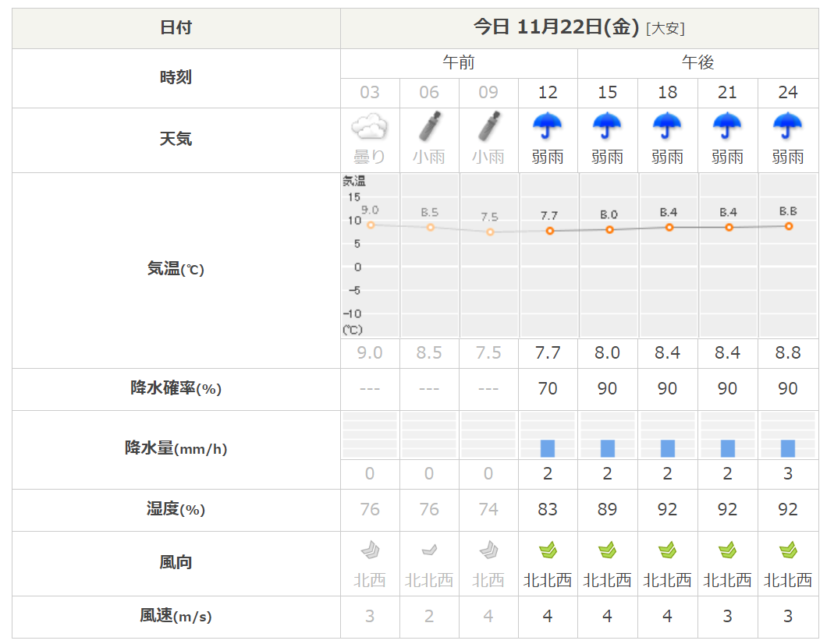Click the gray wind arrow at 03 o'clock
This screenshot has height=644, width=827.
pyautogui.click(x=370, y=551)
